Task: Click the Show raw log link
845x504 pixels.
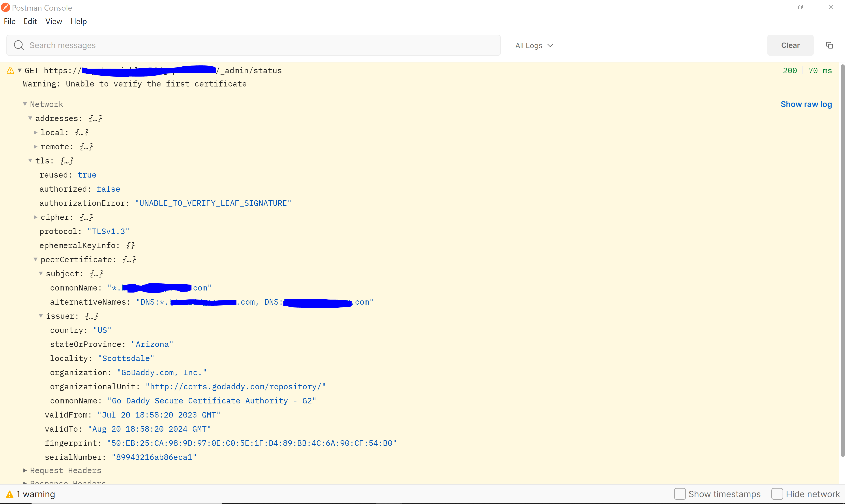Action: pyautogui.click(x=806, y=104)
